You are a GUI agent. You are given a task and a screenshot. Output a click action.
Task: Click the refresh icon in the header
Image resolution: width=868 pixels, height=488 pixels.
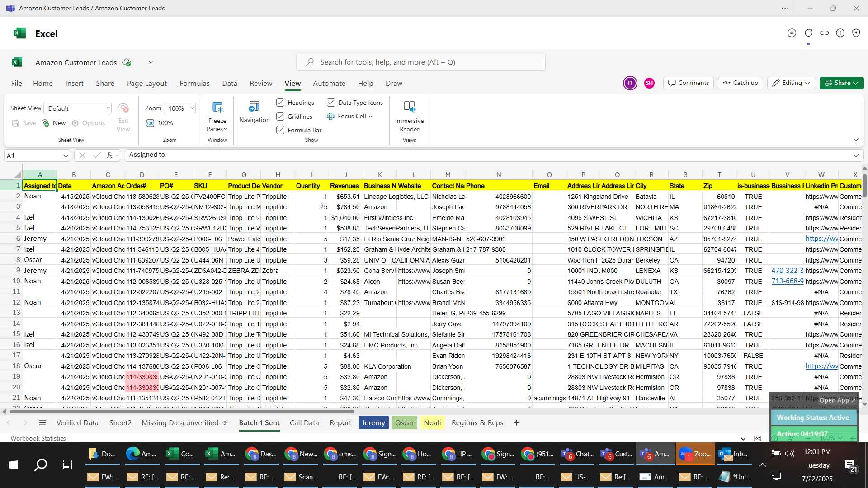808,33
